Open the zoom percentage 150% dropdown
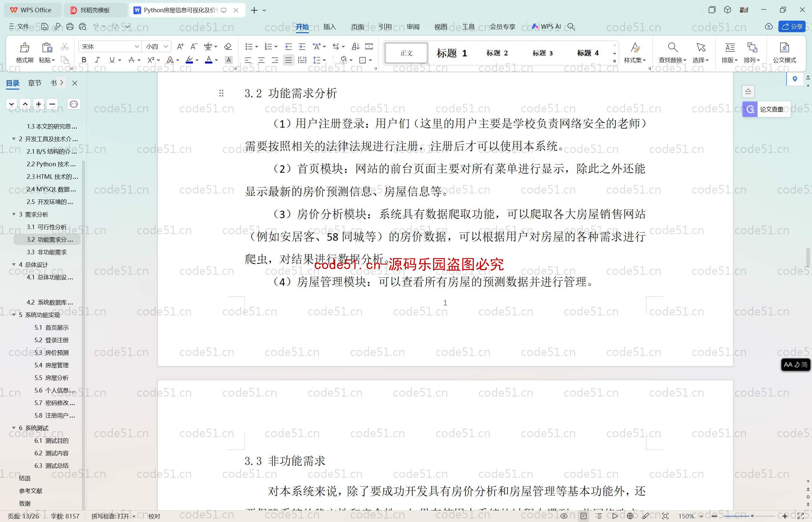 pos(701,516)
